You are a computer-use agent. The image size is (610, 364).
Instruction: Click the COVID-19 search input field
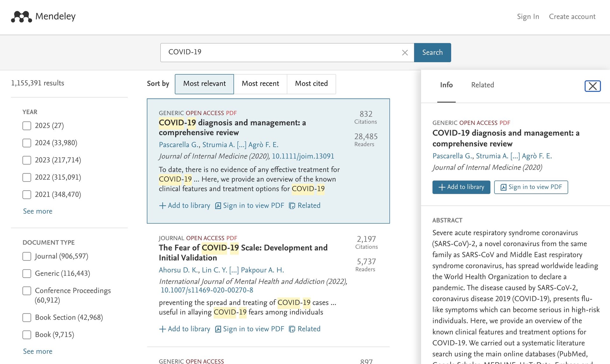tap(280, 52)
